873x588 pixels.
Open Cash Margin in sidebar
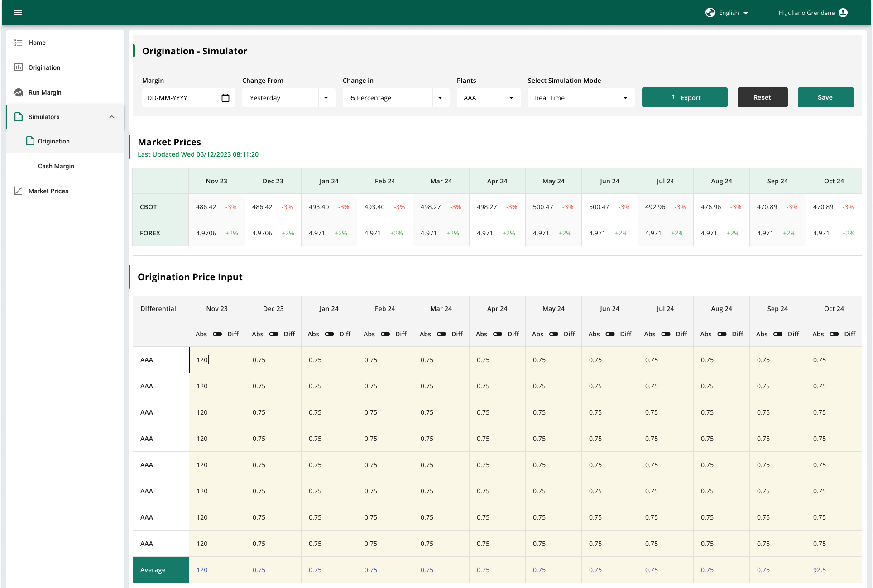pos(56,166)
